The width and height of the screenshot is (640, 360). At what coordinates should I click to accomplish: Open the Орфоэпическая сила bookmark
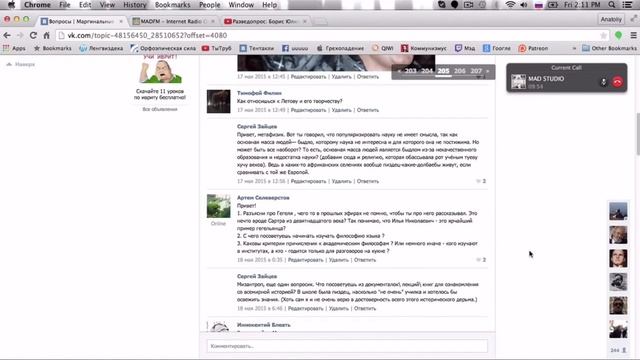pyautogui.click(x=163, y=48)
